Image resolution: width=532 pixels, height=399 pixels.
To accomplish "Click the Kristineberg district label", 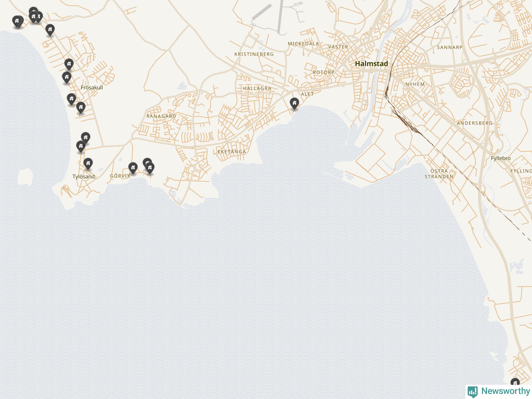I will point(254,54).
